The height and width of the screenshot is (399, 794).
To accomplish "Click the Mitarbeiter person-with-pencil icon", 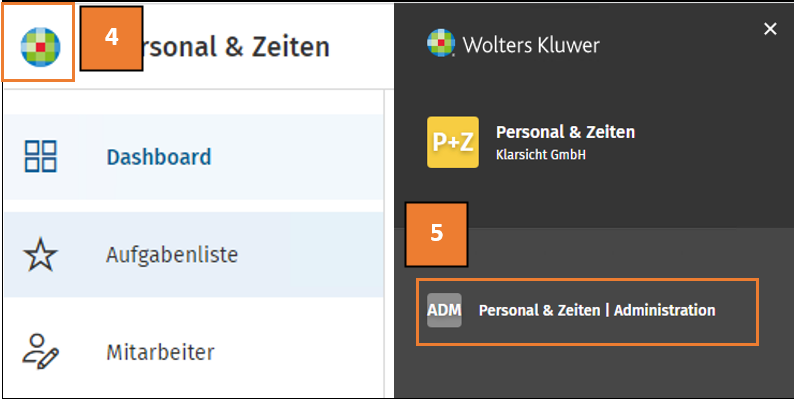I will click(x=41, y=351).
